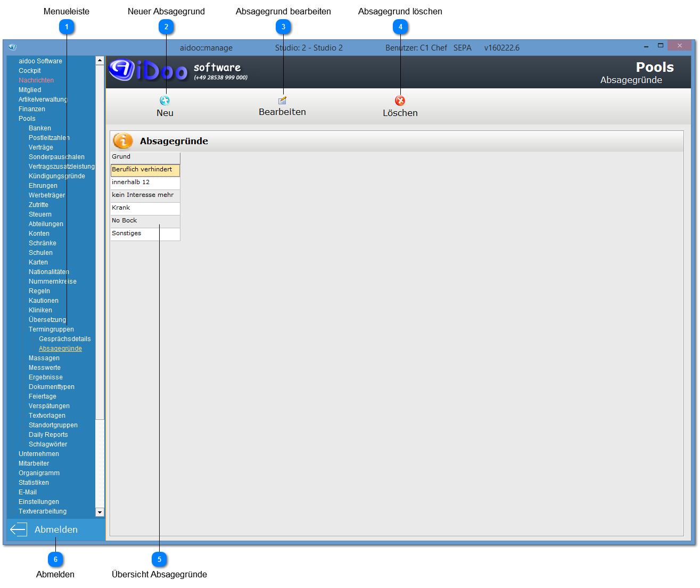Click the aidoo title bar app icon
The height and width of the screenshot is (588, 700).
coord(12,47)
